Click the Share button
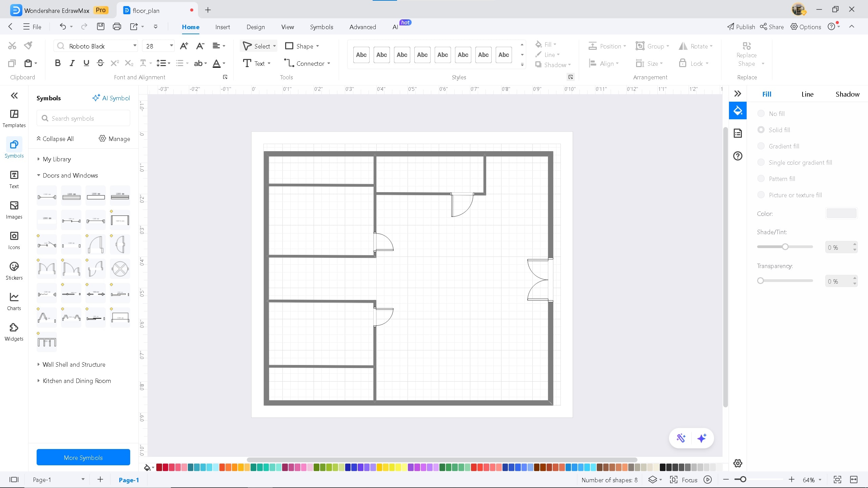 771,27
